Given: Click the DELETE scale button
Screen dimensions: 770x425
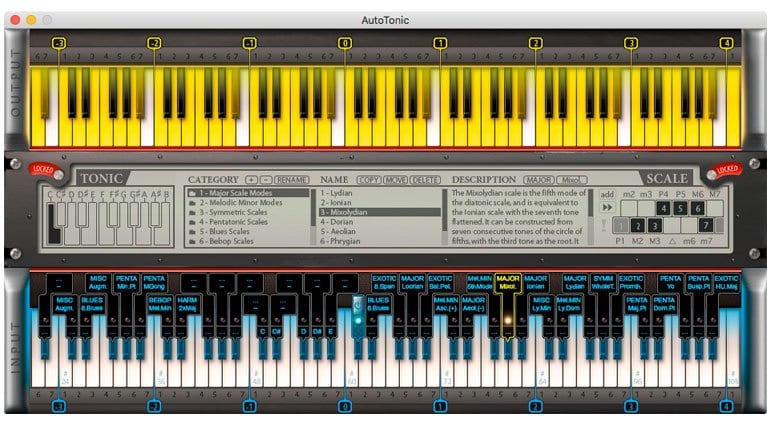Looking at the screenshot, I should (x=425, y=180).
